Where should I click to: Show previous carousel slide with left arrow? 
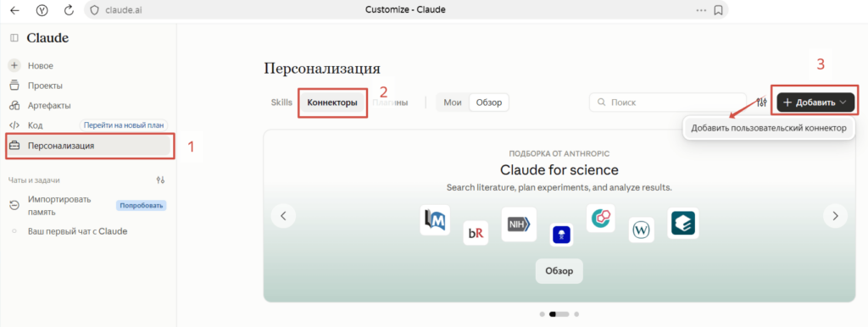point(283,216)
